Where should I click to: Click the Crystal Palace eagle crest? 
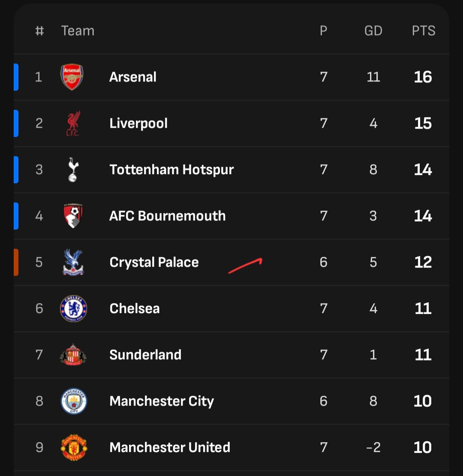pos(73,262)
